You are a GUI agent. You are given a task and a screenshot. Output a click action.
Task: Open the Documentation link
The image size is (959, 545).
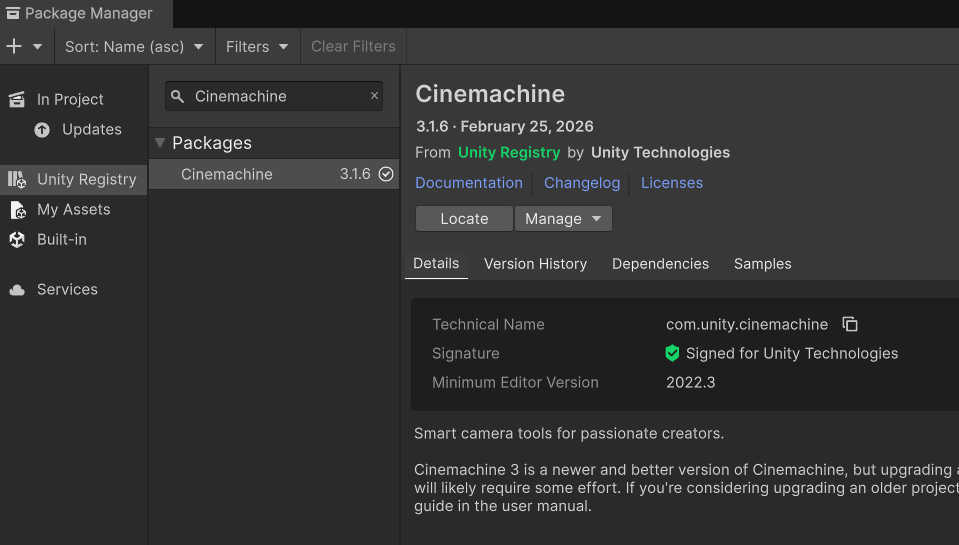click(469, 183)
